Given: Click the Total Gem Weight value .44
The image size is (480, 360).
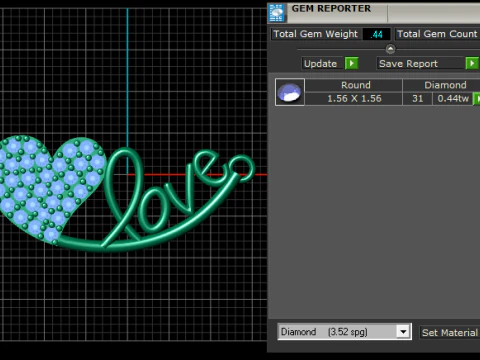Looking at the screenshot, I should [x=377, y=34].
